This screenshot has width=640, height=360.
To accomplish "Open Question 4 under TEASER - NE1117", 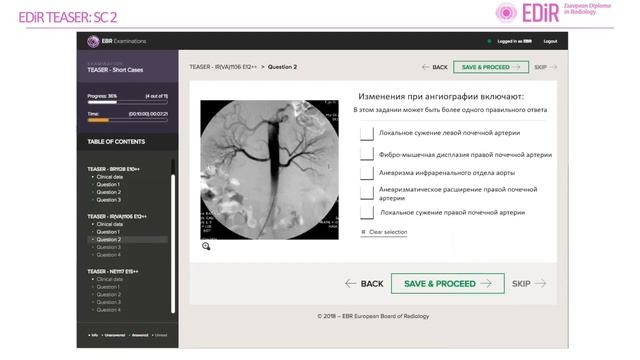I will pos(109,310).
